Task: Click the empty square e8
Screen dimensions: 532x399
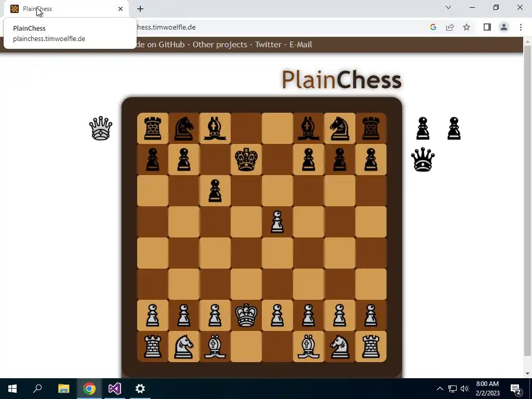Action: (x=277, y=128)
